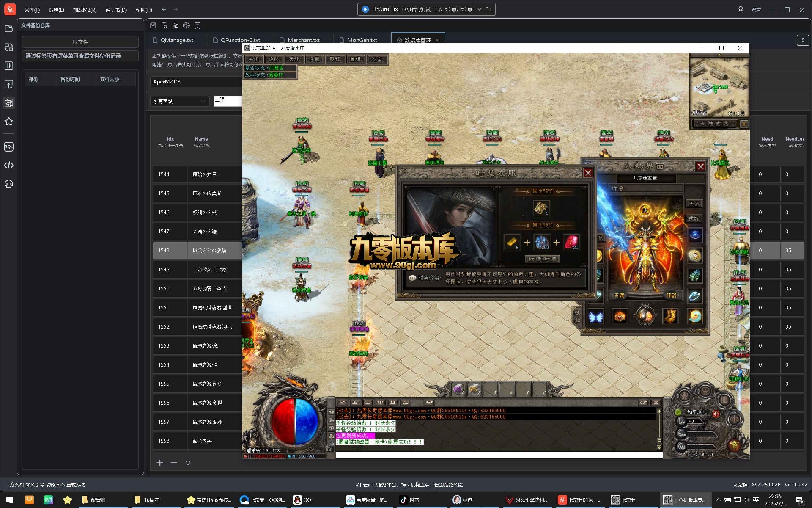Toggle the peace attack mode red button
This screenshot has height=508, width=812.
coord(716,414)
